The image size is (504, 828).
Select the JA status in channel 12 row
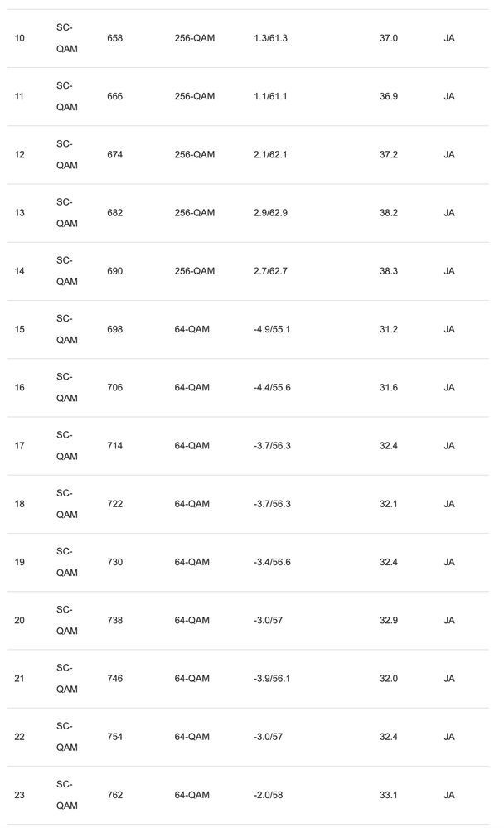coord(449,155)
